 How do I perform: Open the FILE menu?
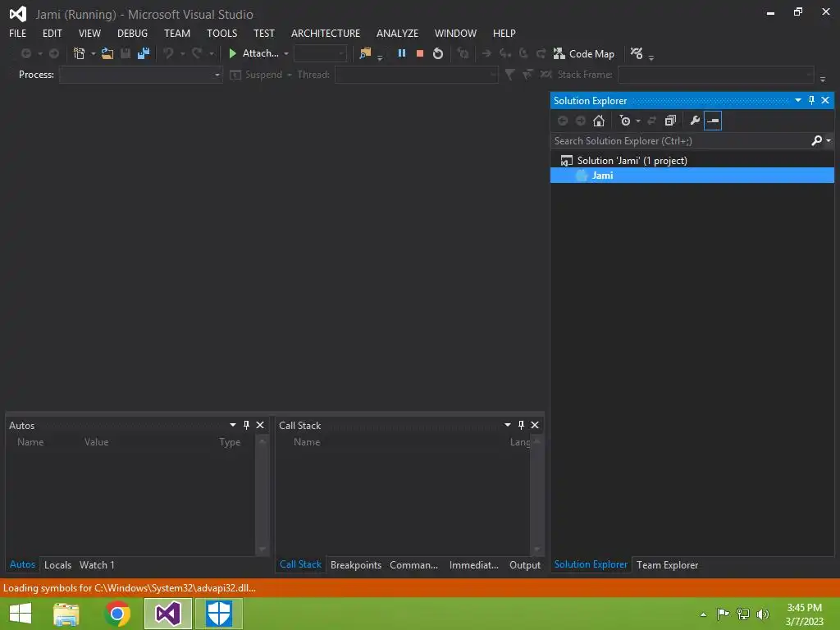pos(18,33)
